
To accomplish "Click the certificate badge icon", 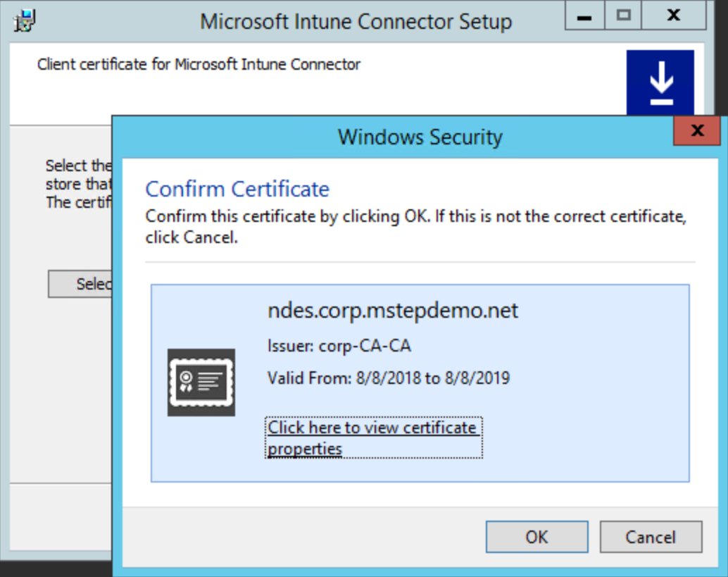I will coord(201,383).
